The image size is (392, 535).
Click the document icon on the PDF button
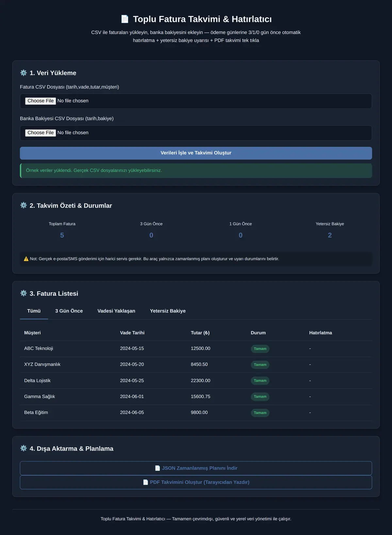(146, 482)
